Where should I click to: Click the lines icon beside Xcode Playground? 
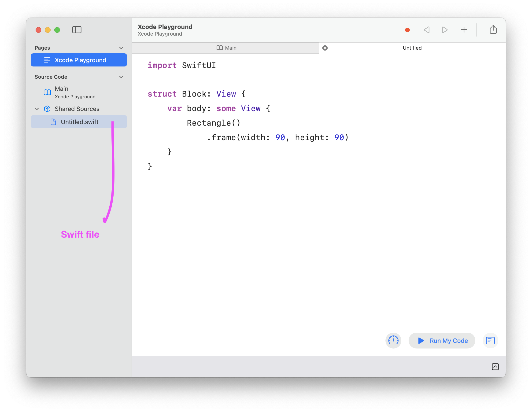coord(47,60)
